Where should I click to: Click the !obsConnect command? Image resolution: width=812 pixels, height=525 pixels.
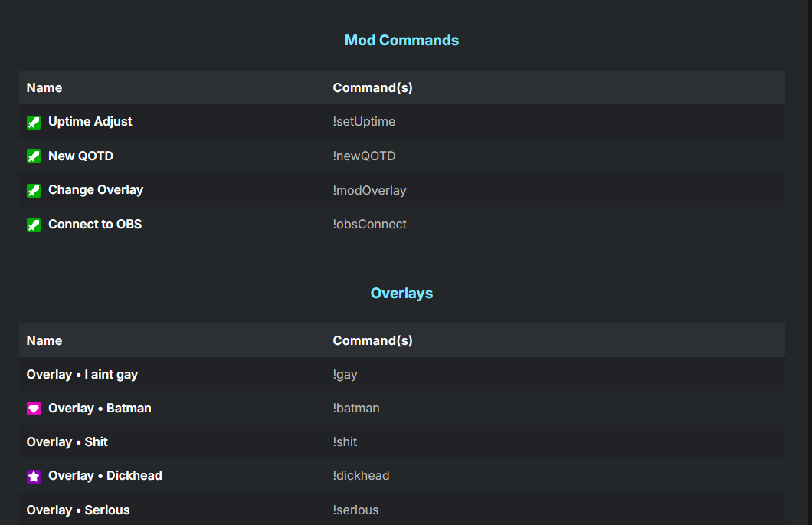tap(369, 225)
